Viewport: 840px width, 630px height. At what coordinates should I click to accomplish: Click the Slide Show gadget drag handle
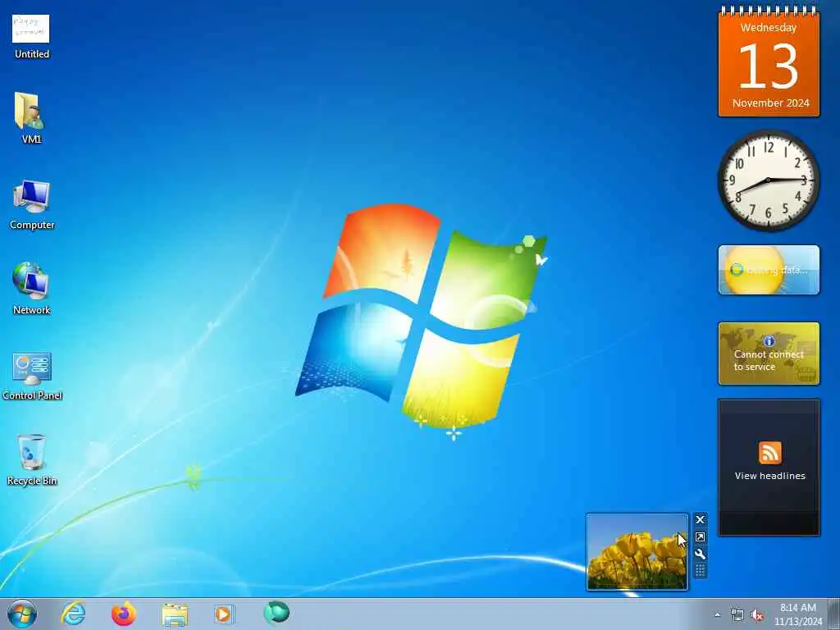(x=700, y=571)
